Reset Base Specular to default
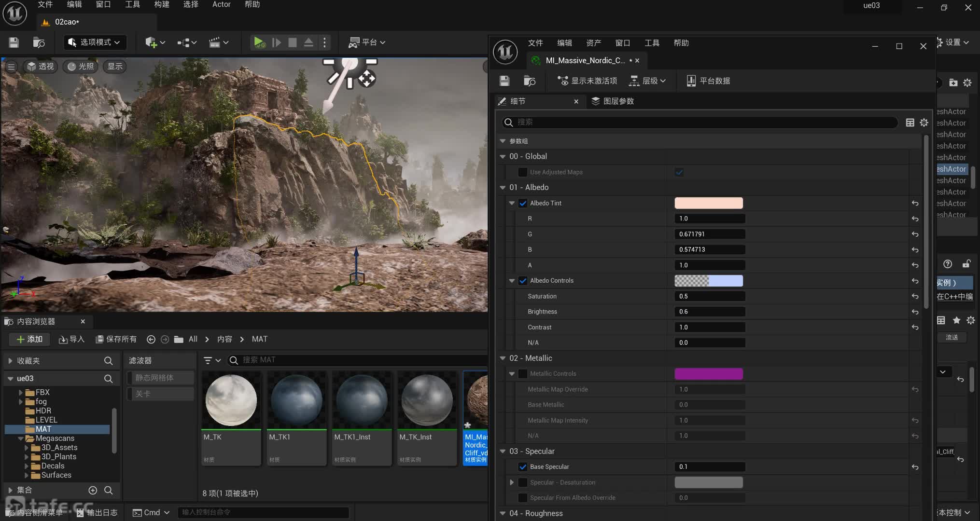The height and width of the screenshot is (521, 980). (x=915, y=467)
